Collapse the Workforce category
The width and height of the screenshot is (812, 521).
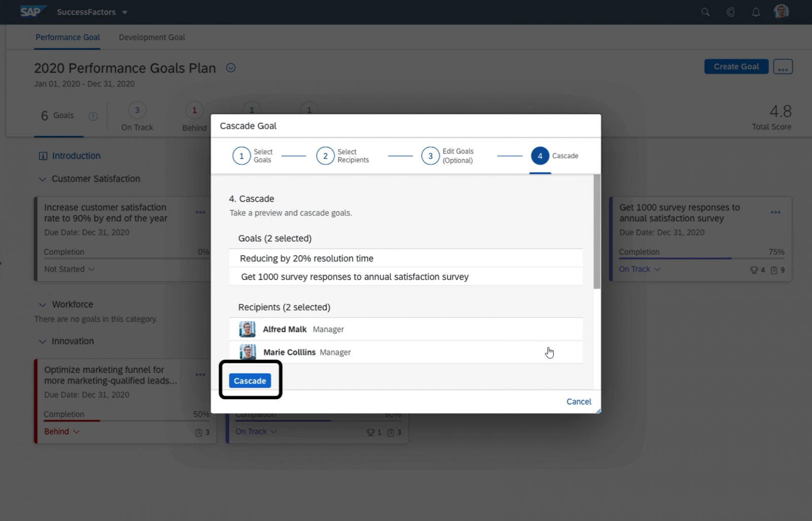pyautogui.click(x=43, y=305)
